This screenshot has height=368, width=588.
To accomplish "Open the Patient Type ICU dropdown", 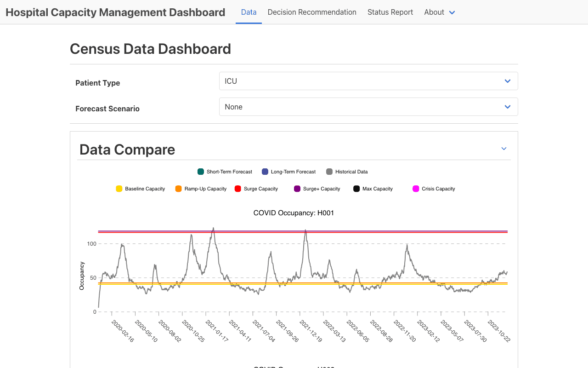I will pyautogui.click(x=368, y=81).
